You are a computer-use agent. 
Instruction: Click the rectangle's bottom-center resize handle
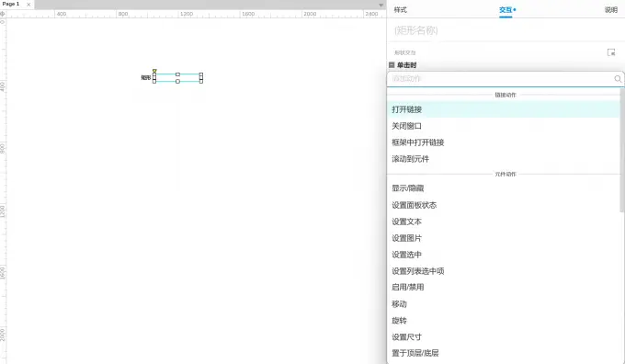[177, 81]
